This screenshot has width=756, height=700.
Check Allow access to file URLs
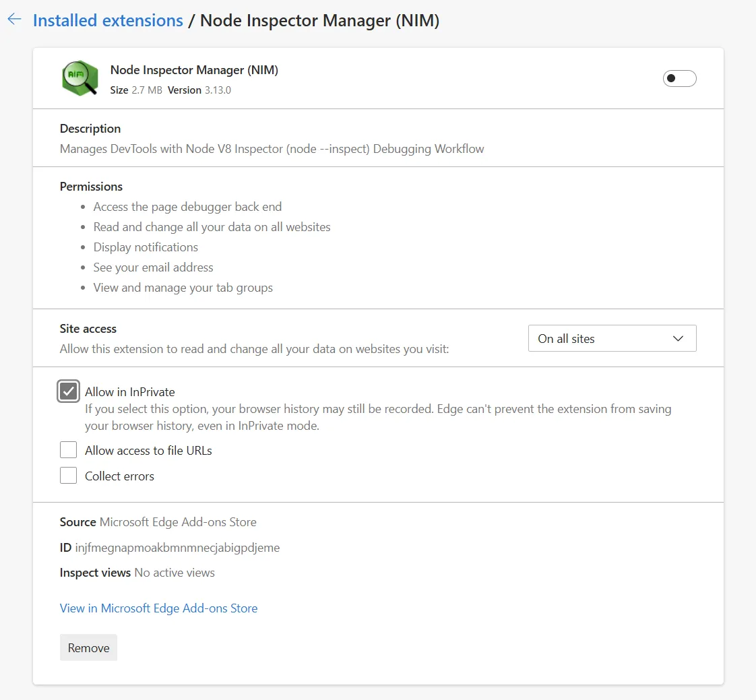point(69,450)
